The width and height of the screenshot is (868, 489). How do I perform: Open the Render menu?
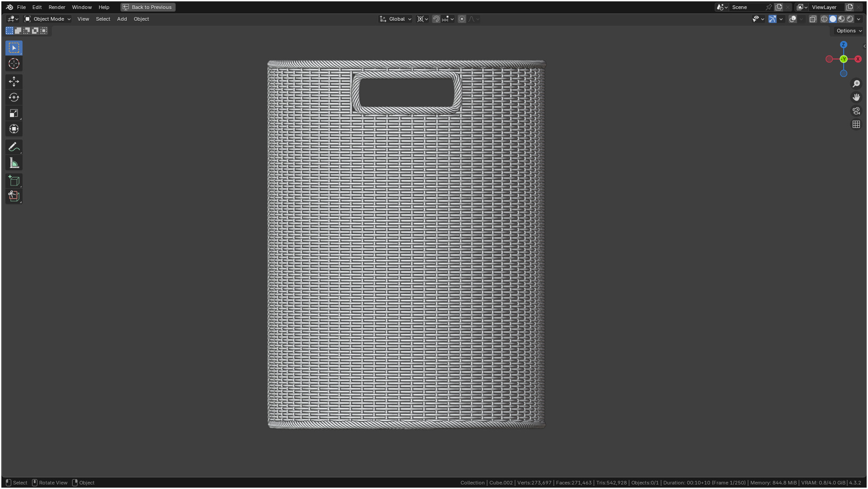coord(57,7)
